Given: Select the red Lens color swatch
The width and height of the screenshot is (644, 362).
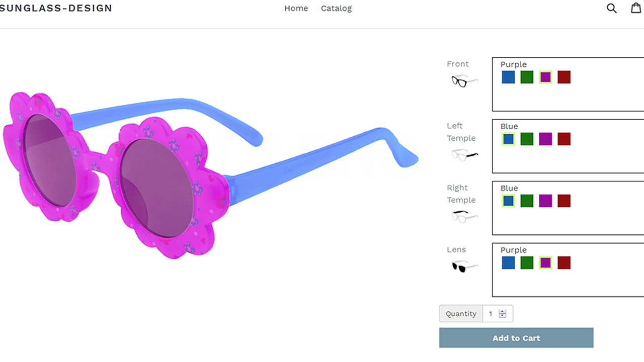Looking at the screenshot, I should [564, 262].
